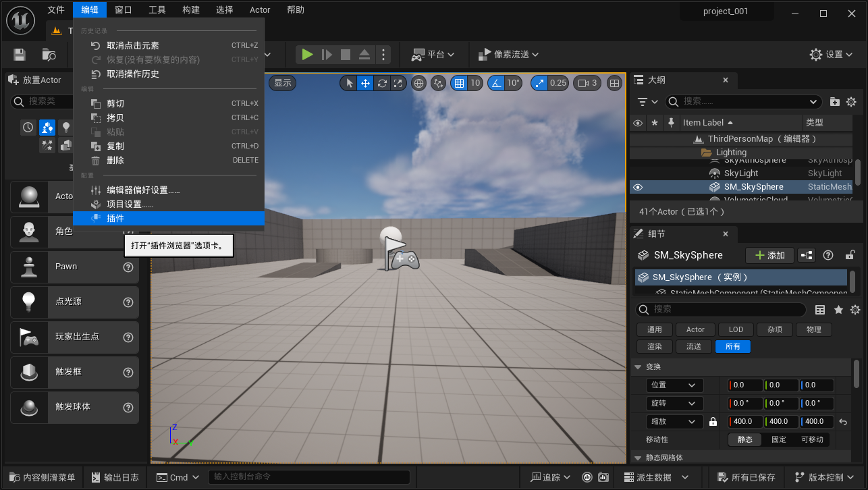Click the viewport layout maximize icon
This screenshot has height=490, width=868.
point(614,83)
